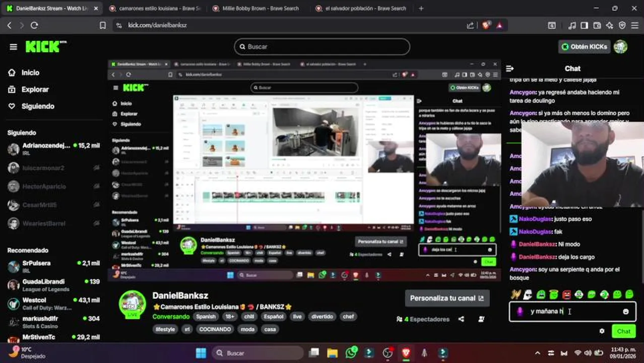The height and width of the screenshot is (363, 644).
Task: Click the Personaliza tu canal button
Action: pyautogui.click(x=447, y=298)
